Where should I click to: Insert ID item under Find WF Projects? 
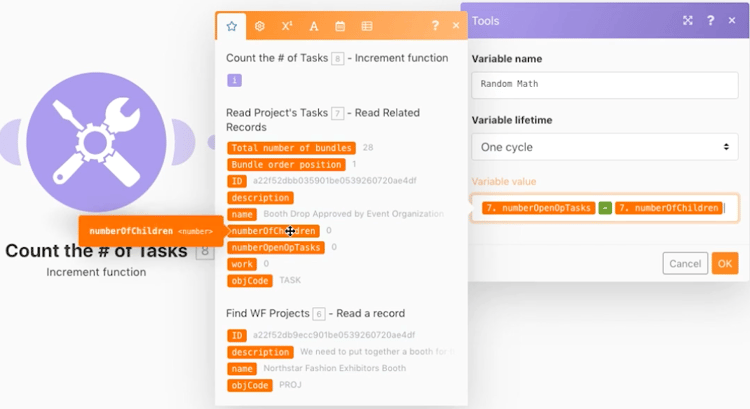[x=237, y=335]
